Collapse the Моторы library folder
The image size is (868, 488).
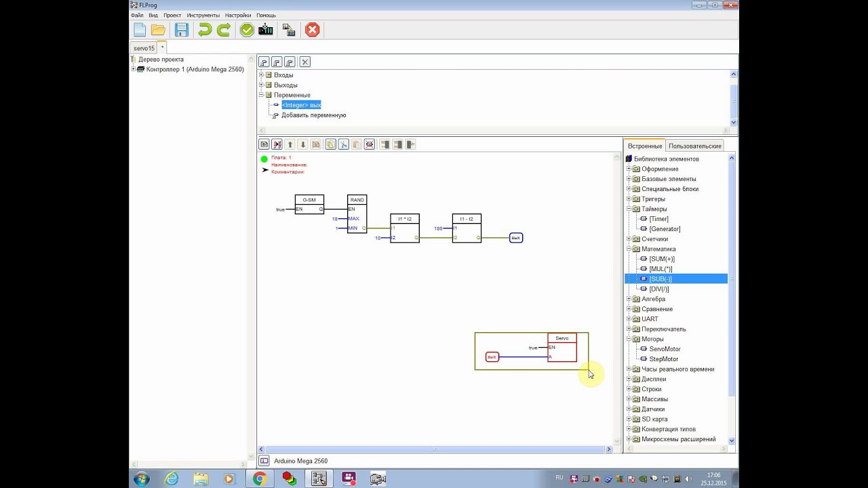point(629,339)
